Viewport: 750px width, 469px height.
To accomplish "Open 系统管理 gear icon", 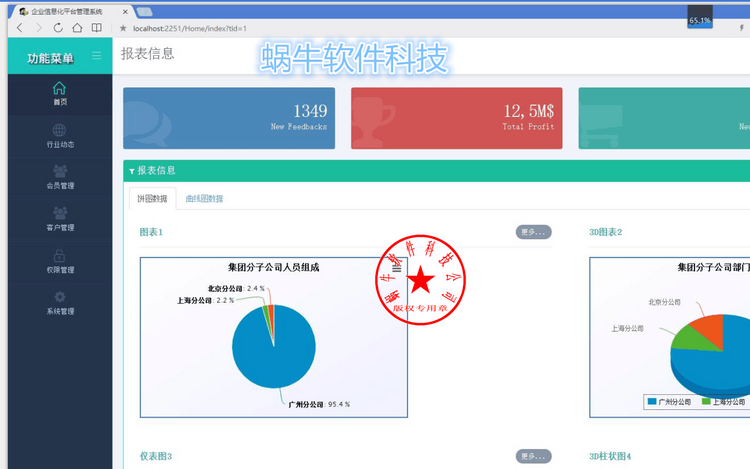I will [60, 297].
